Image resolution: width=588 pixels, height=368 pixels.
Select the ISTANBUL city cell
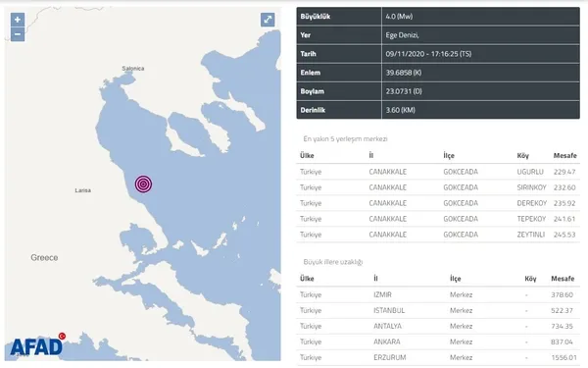[x=389, y=311]
